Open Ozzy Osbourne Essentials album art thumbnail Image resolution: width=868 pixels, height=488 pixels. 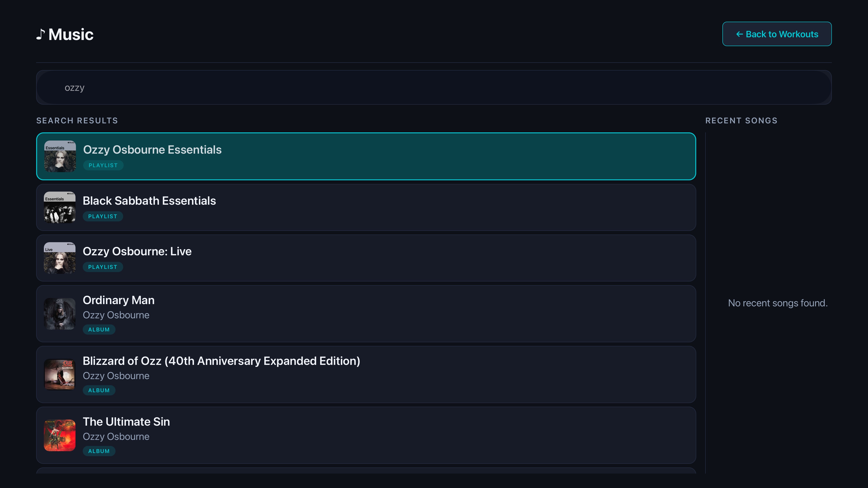[60, 156]
